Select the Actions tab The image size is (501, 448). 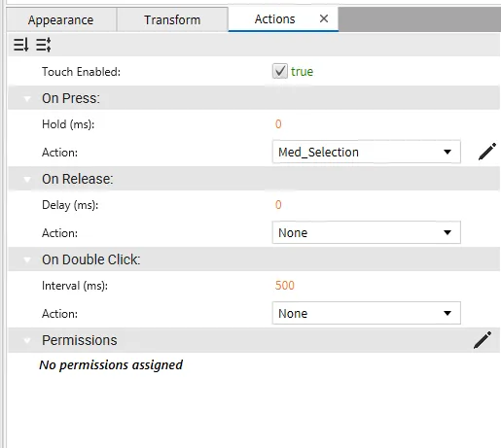274,19
